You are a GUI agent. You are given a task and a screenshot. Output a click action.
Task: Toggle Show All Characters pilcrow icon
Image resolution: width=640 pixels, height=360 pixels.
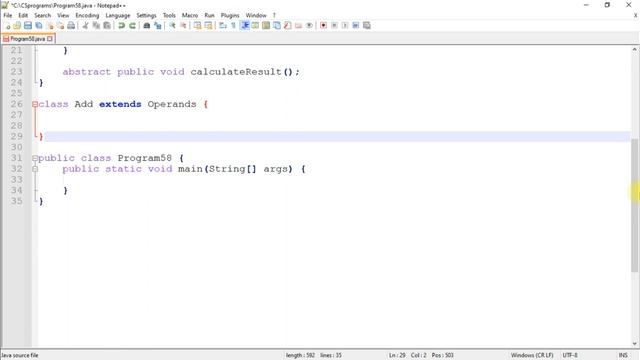tap(233, 26)
